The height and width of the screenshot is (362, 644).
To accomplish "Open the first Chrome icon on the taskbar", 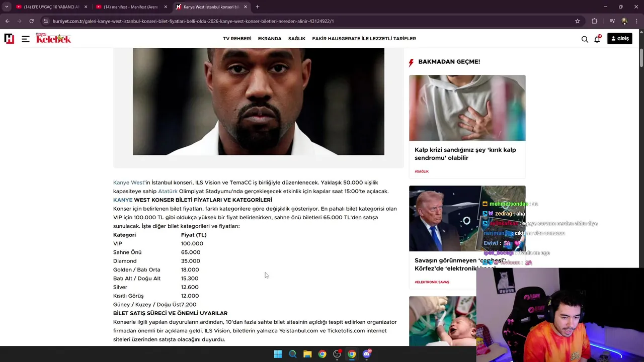I will pyautogui.click(x=322, y=354).
